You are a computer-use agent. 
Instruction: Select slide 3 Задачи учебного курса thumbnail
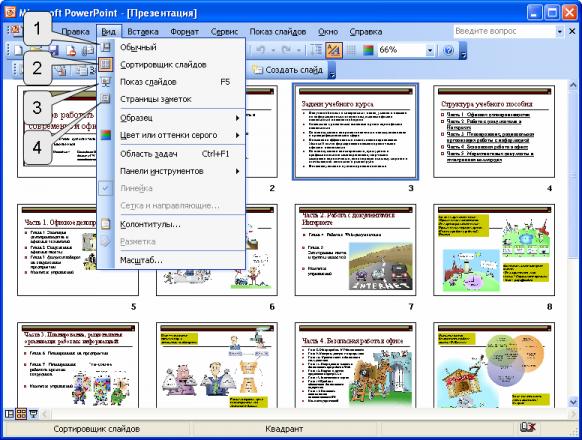pos(355,131)
